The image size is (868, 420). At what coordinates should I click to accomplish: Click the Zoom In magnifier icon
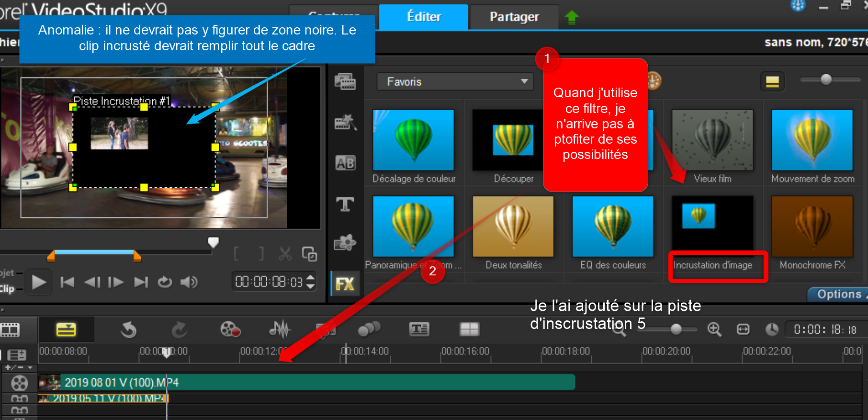(x=714, y=329)
